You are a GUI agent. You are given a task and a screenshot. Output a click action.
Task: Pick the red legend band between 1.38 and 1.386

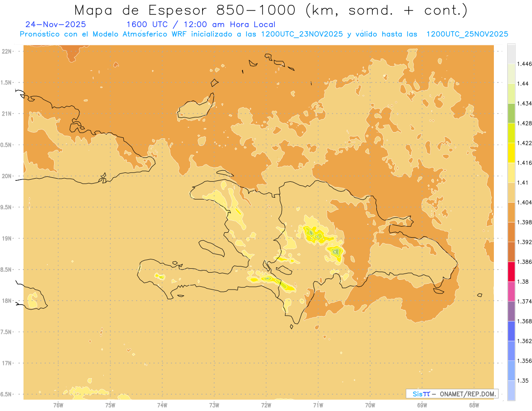click(511, 271)
